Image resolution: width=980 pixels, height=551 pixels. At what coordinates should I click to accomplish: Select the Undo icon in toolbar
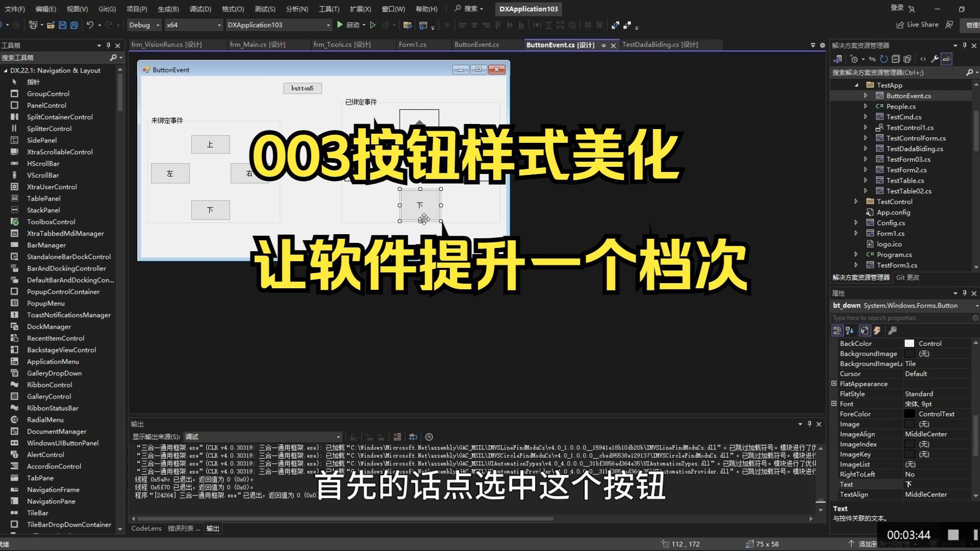point(89,25)
